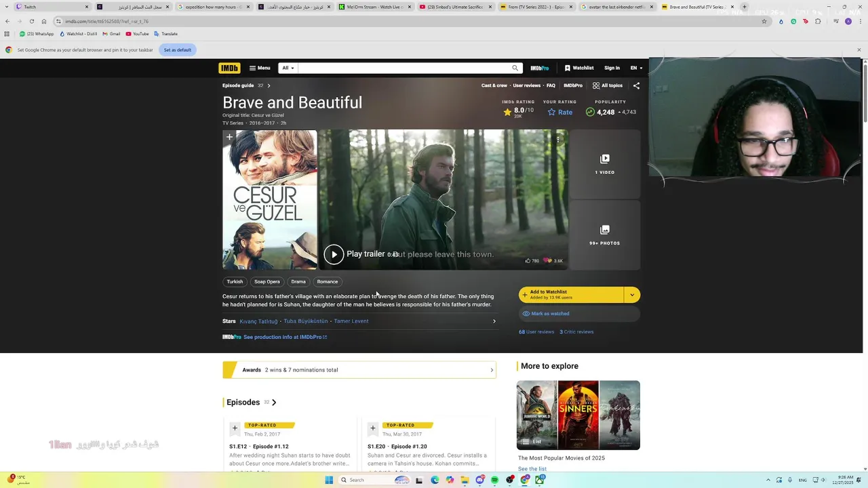Open the IMDb Menu
868x488 pixels.
click(260, 68)
